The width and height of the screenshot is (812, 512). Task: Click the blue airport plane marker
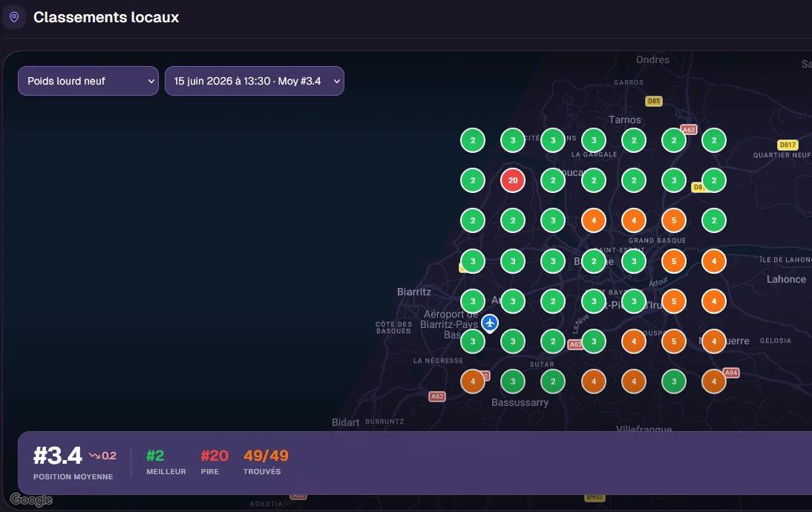[489, 323]
